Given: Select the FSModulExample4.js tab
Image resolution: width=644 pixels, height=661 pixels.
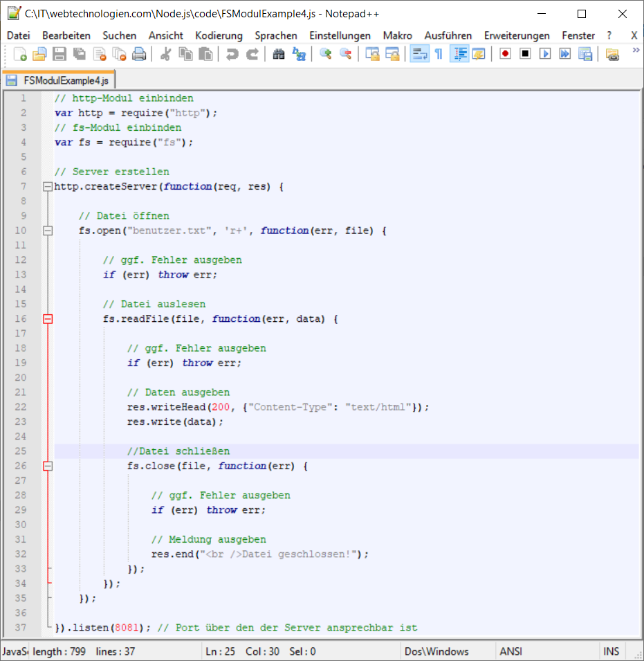Looking at the screenshot, I should 59,80.
